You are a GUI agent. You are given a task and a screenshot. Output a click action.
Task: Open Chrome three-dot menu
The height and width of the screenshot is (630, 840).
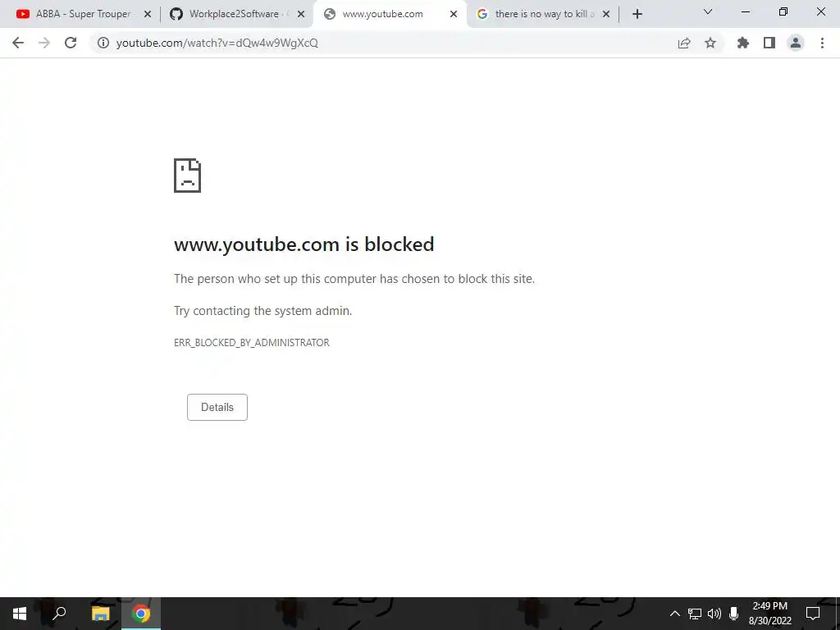[x=822, y=43]
